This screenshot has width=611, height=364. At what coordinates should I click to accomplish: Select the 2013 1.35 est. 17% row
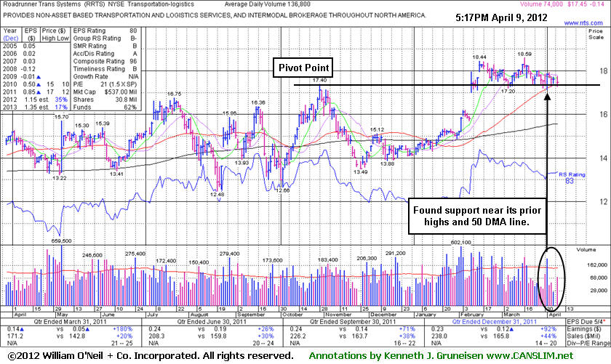point(36,107)
